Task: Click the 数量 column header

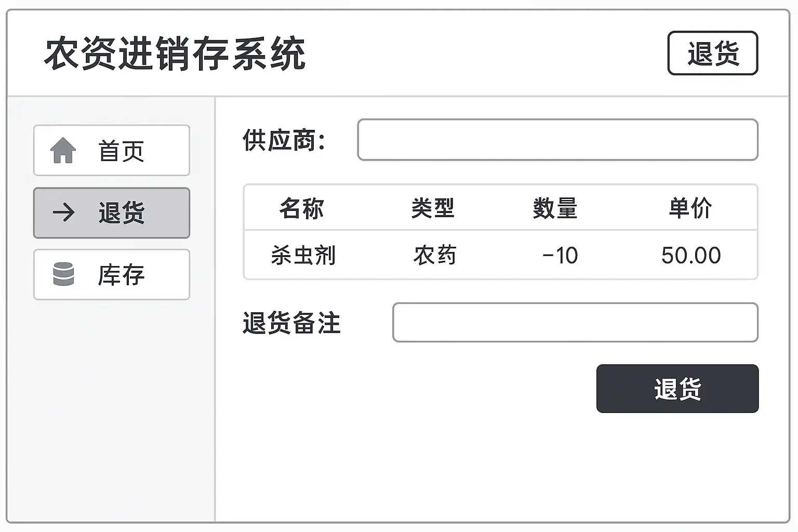Action: 555,208
